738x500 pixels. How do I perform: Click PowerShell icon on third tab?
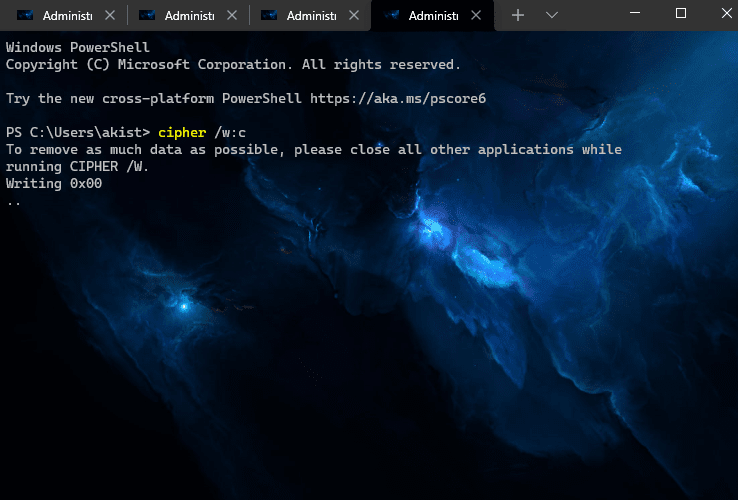[x=269, y=16]
